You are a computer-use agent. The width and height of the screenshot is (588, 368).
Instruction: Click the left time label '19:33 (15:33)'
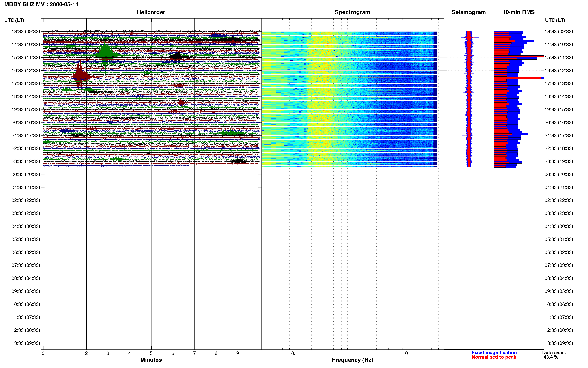[x=26, y=109]
